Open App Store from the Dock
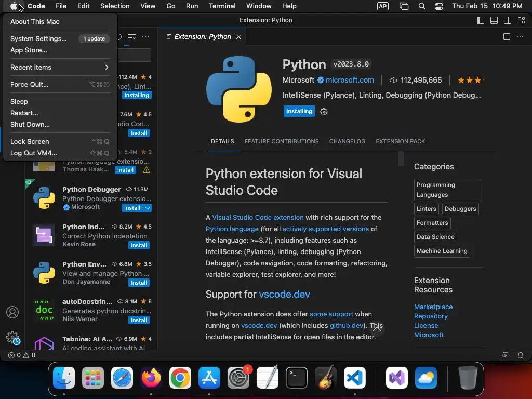Screen dimensions: 532x399 [x=209, y=378]
